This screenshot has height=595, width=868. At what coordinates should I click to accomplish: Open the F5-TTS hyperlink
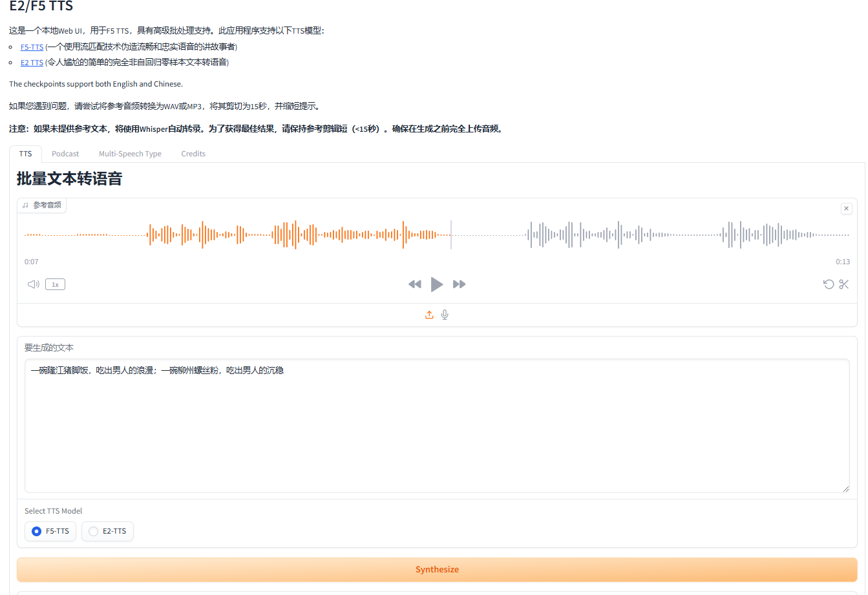[x=32, y=47]
